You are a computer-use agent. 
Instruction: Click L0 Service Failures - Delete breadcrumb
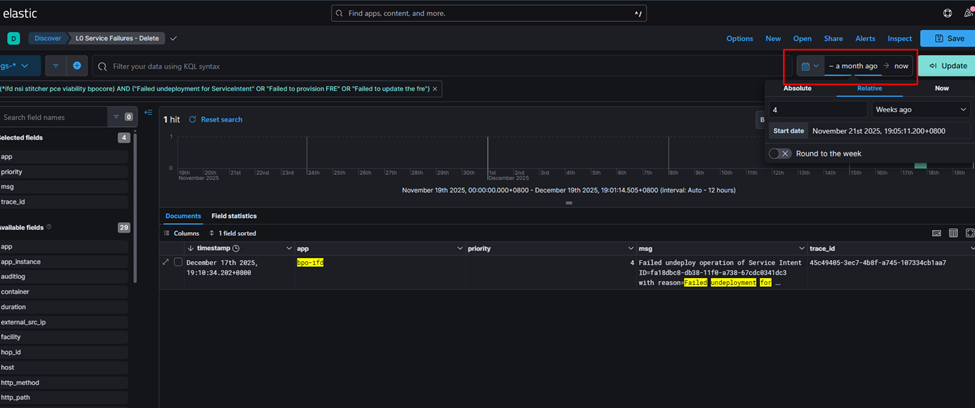pos(117,39)
